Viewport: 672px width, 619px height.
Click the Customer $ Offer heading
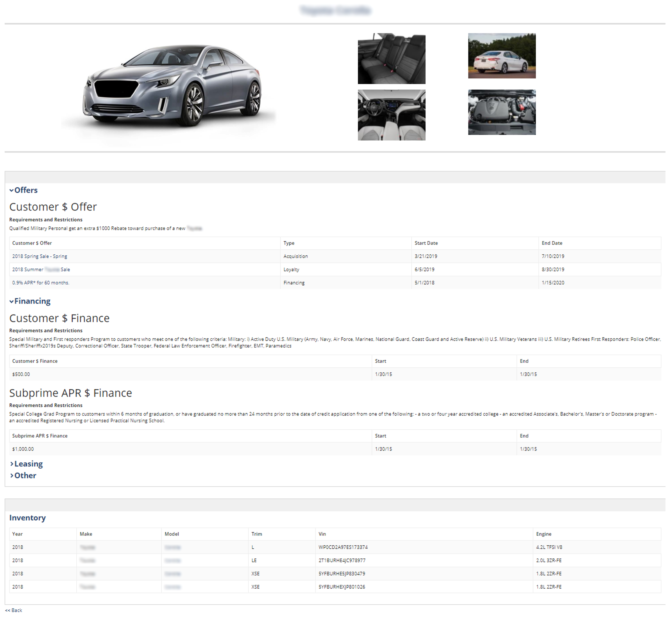click(x=53, y=207)
